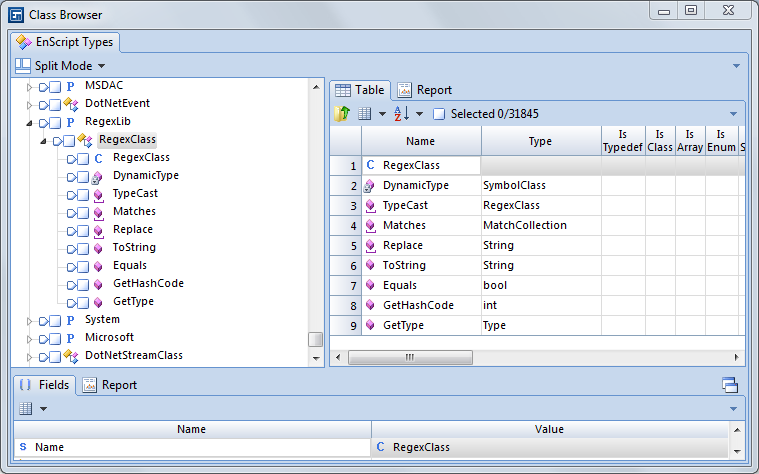Click the tree pane scroll-up arrow

[x=316, y=87]
